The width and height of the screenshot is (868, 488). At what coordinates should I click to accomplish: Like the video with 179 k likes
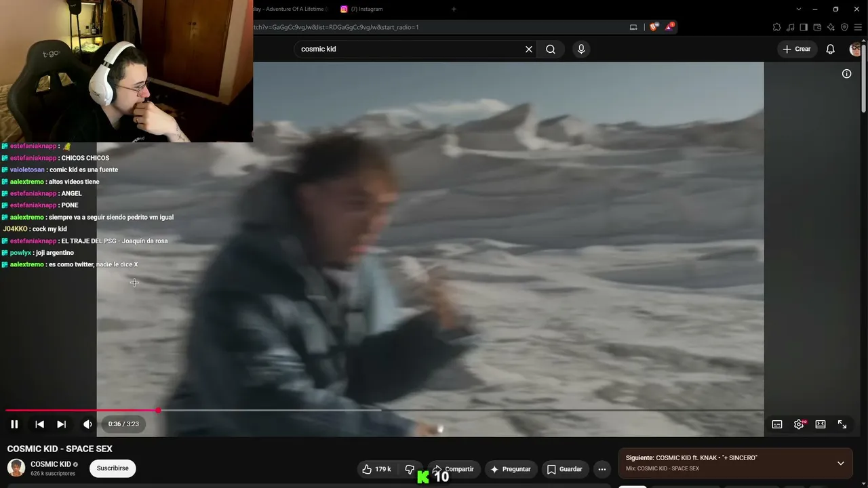pyautogui.click(x=376, y=469)
